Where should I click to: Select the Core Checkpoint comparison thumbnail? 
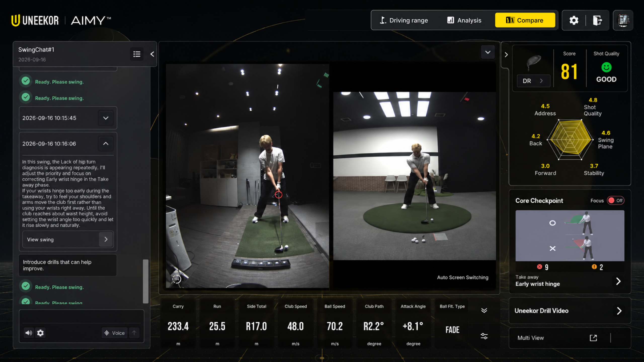pos(570,236)
